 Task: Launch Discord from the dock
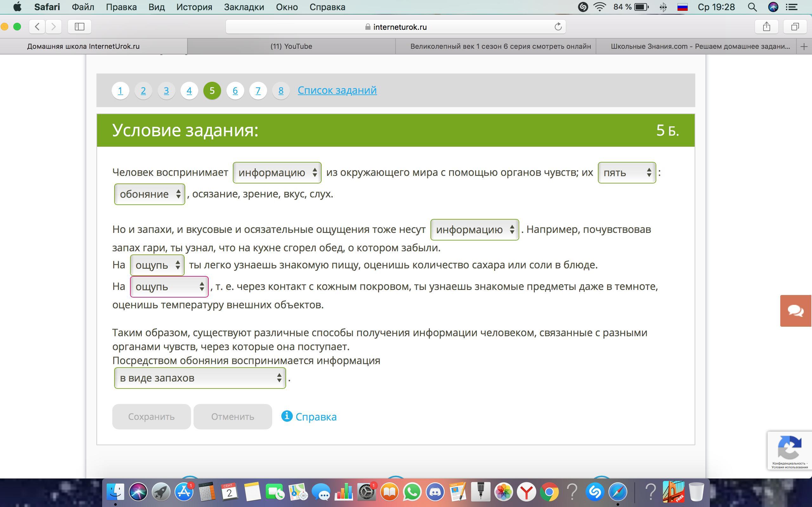[x=435, y=492]
